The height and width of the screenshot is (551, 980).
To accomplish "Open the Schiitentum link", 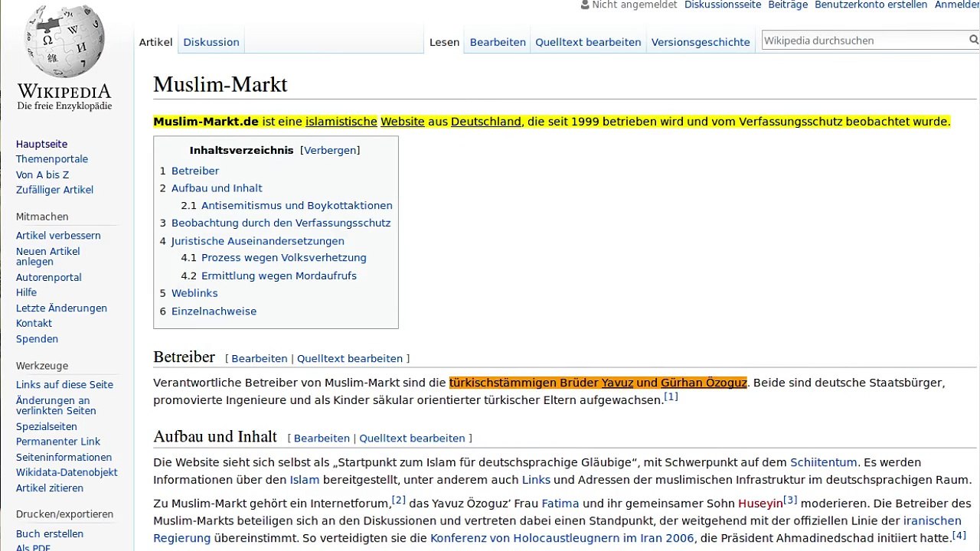I will pos(824,462).
